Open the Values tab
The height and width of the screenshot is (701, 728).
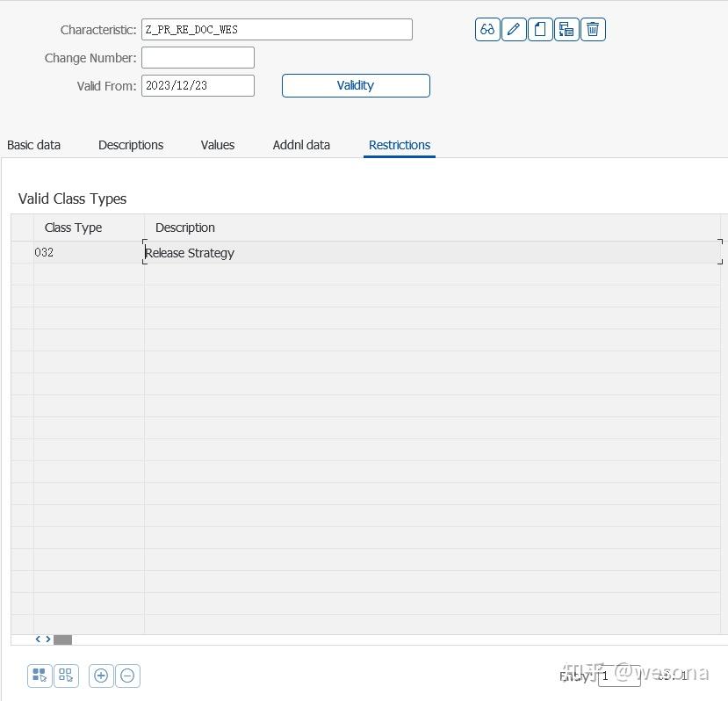click(217, 144)
